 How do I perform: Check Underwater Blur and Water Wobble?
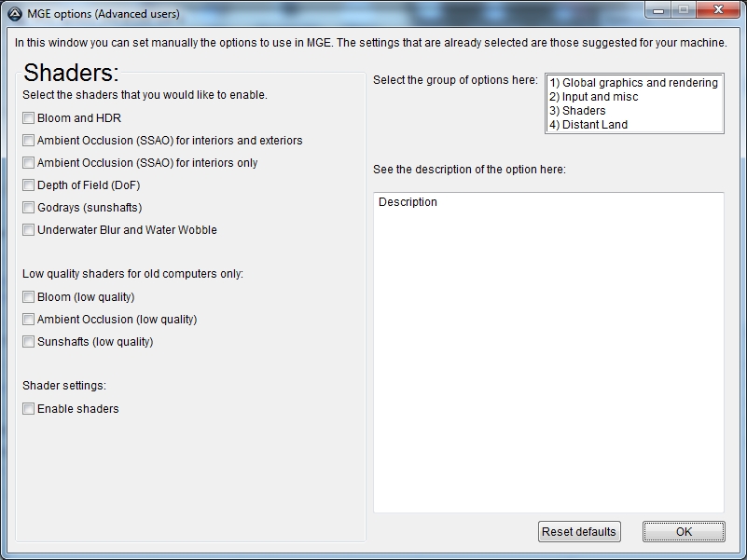(x=29, y=230)
